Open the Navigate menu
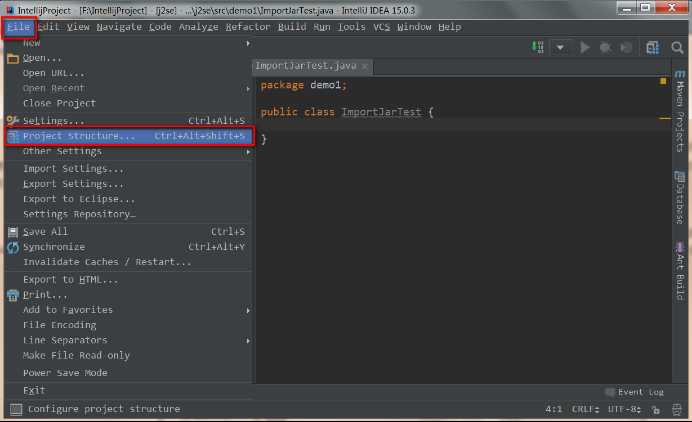Viewport: 692px width, 422px height. [119, 27]
